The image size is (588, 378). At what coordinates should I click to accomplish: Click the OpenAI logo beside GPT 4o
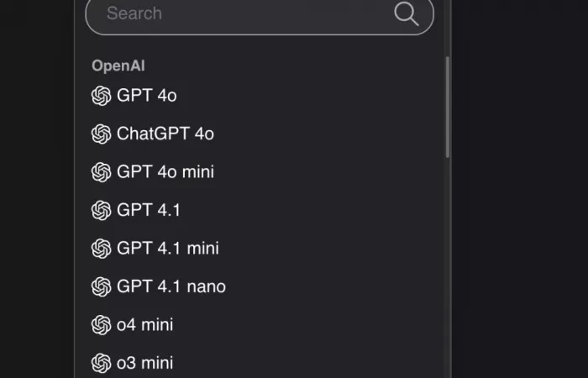click(101, 96)
